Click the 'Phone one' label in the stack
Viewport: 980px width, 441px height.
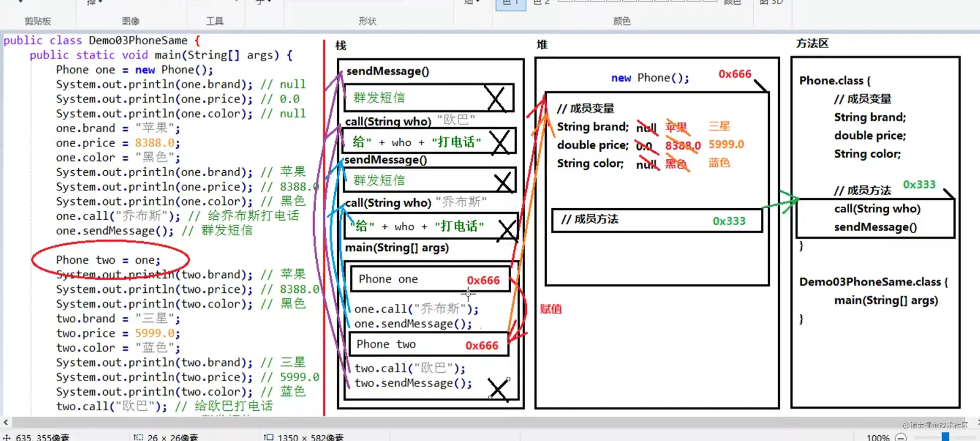point(388,279)
